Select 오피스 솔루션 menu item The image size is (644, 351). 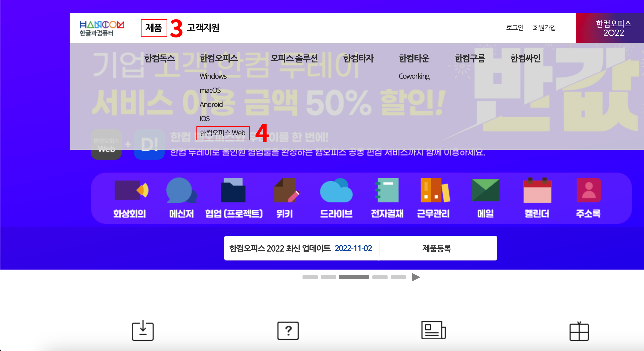[294, 58]
